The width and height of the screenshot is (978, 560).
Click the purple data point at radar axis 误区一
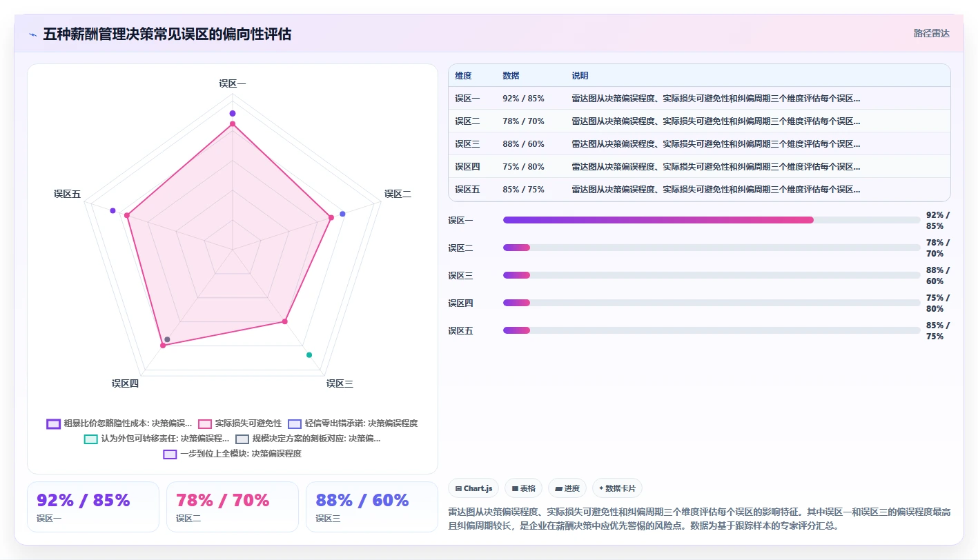pyautogui.click(x=233, y=113)
